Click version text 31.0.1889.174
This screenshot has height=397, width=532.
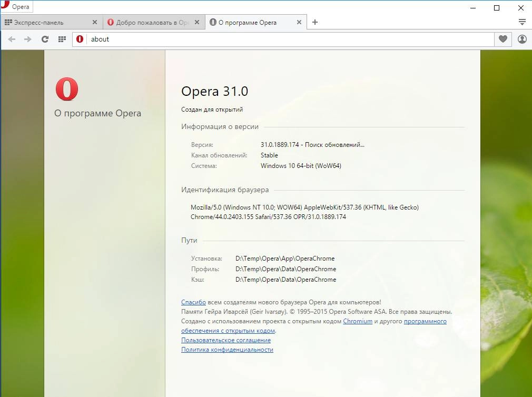280,145
